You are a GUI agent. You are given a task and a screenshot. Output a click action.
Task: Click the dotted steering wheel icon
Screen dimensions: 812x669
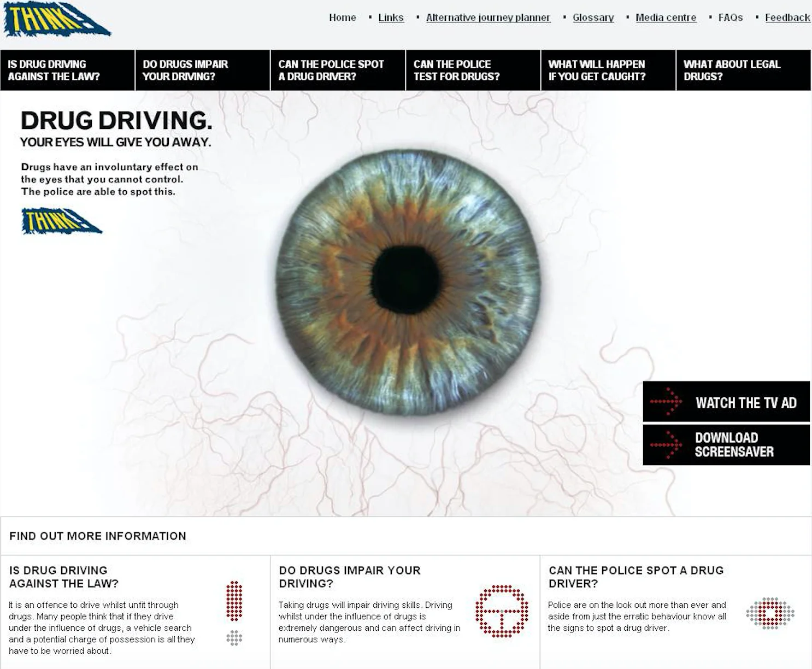coord(502,611)
